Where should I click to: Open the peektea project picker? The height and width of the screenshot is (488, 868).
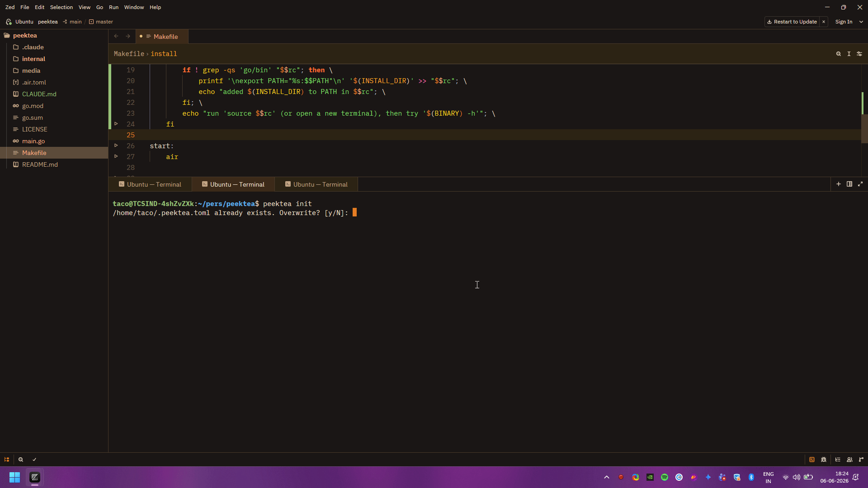[x=47, y=22]
